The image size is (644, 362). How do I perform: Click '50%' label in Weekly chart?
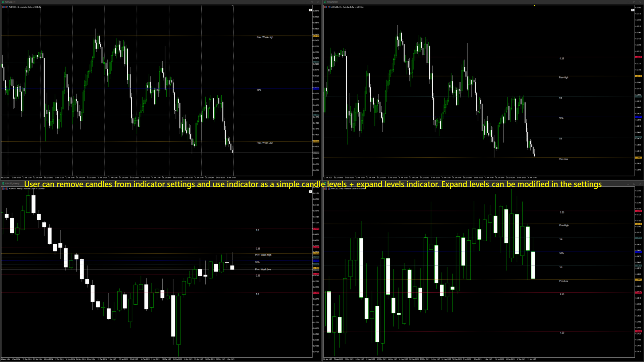[x=257, y=262]
